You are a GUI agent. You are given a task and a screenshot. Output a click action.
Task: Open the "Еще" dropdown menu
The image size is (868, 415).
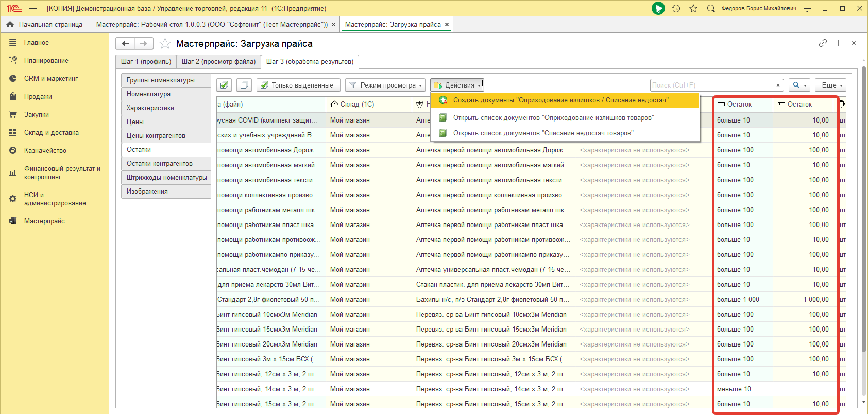tap(831, 85)
